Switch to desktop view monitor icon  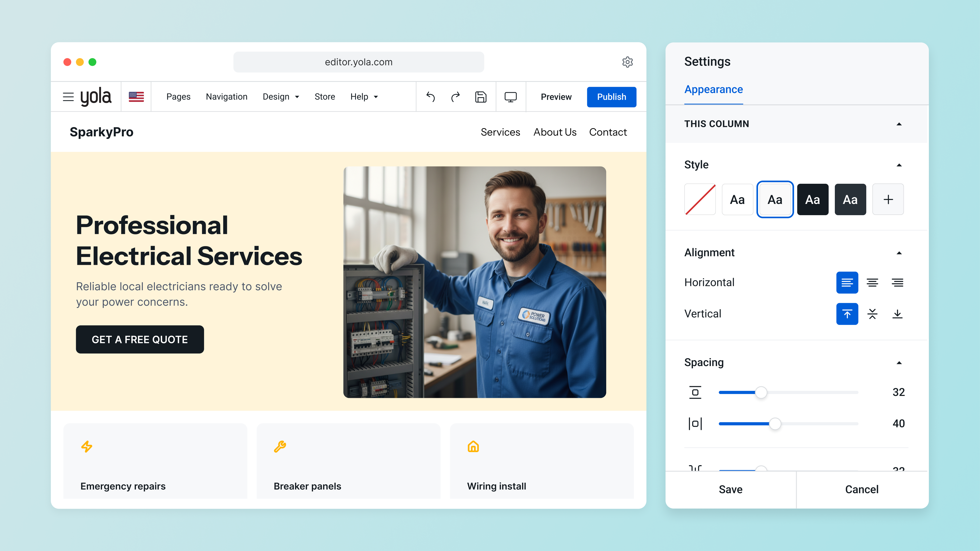click(511, 97)
